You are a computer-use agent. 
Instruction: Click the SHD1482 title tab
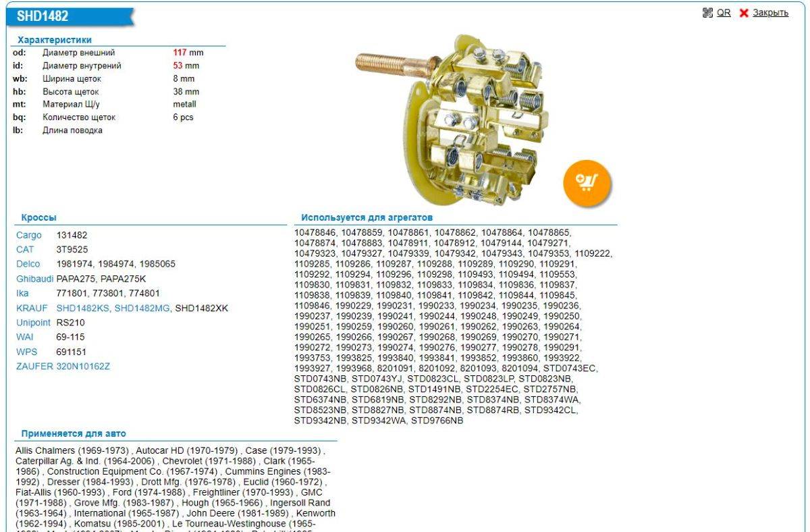43,16
